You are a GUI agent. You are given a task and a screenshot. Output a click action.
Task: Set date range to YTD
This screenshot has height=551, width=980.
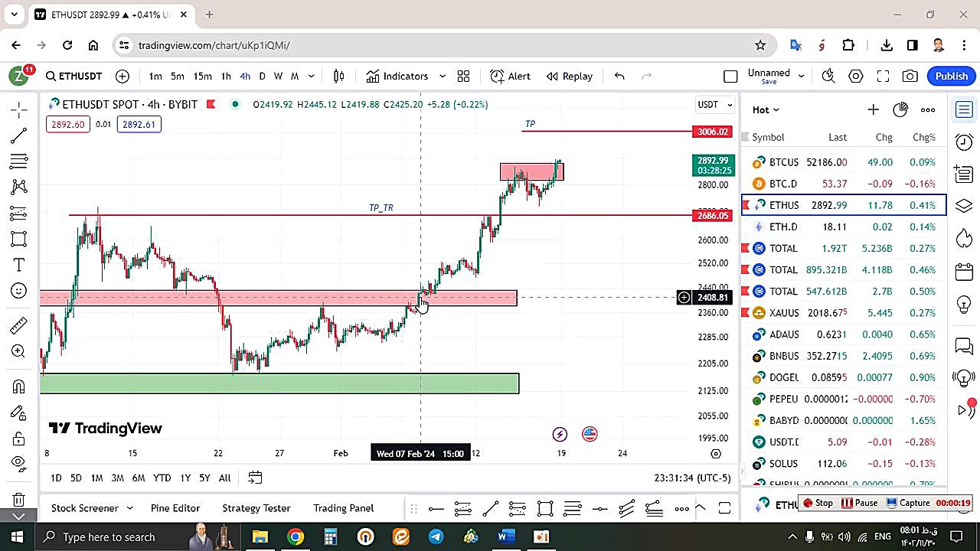coord(162,478)
